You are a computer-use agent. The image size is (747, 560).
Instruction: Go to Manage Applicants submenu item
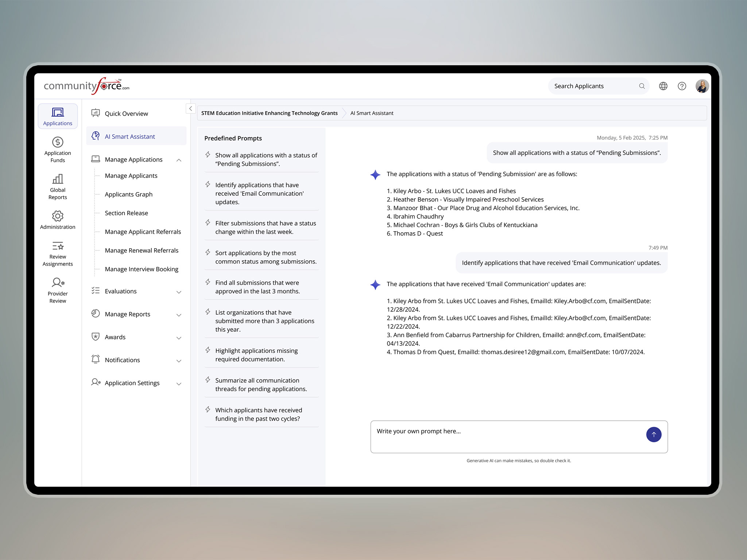pos(131,176)
